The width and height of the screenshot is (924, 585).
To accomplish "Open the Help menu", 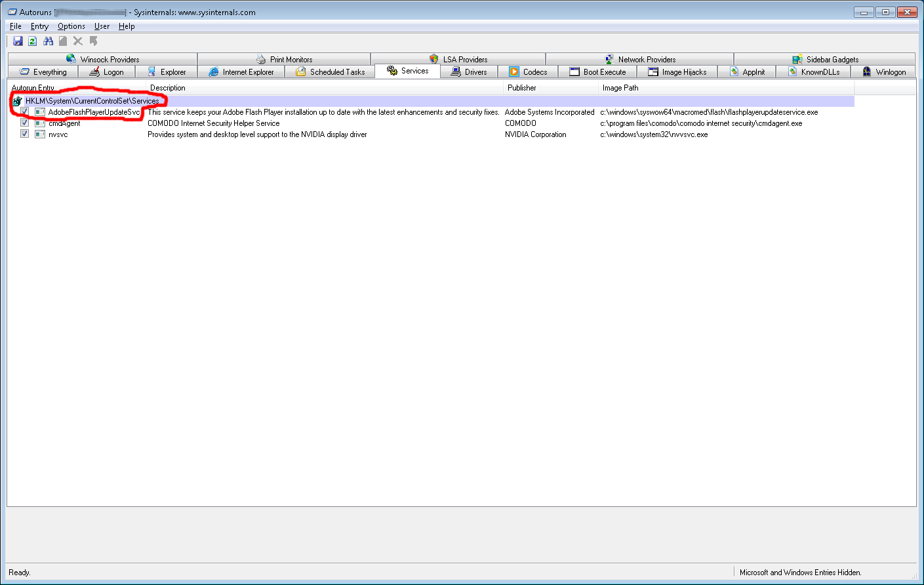I will tap(127, 26).
